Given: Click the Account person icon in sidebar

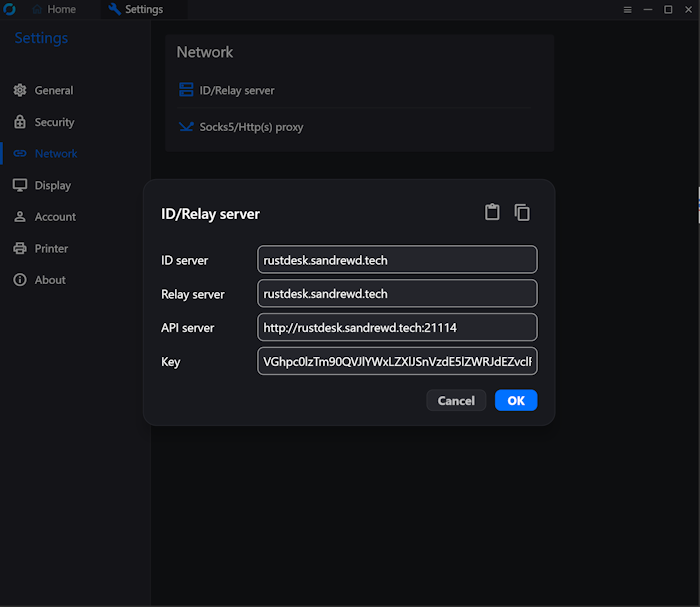Looking at the screenshot, I should click(20, 217).
